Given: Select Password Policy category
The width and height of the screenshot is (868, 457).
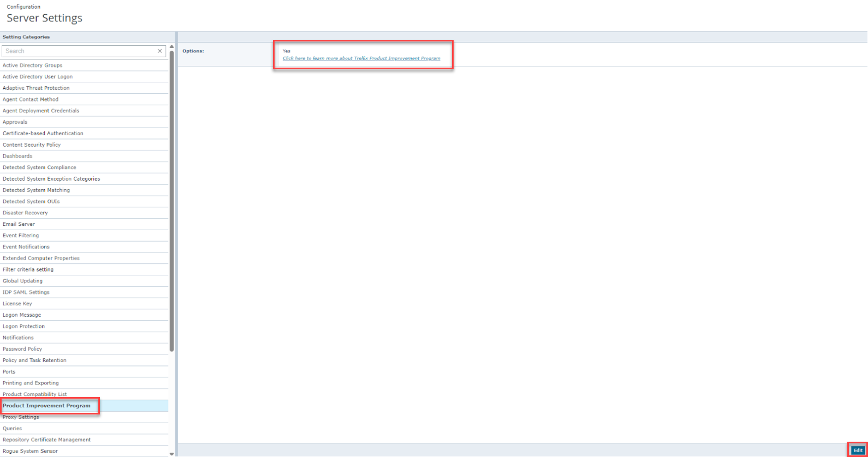Looking at the screenshot, I should point(84,349).
